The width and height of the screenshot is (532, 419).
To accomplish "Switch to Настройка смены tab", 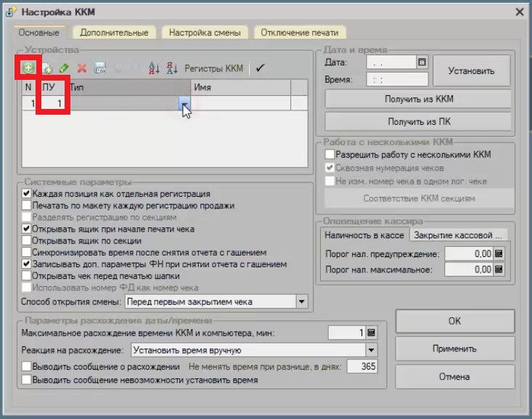I will [x=205, y=33].
